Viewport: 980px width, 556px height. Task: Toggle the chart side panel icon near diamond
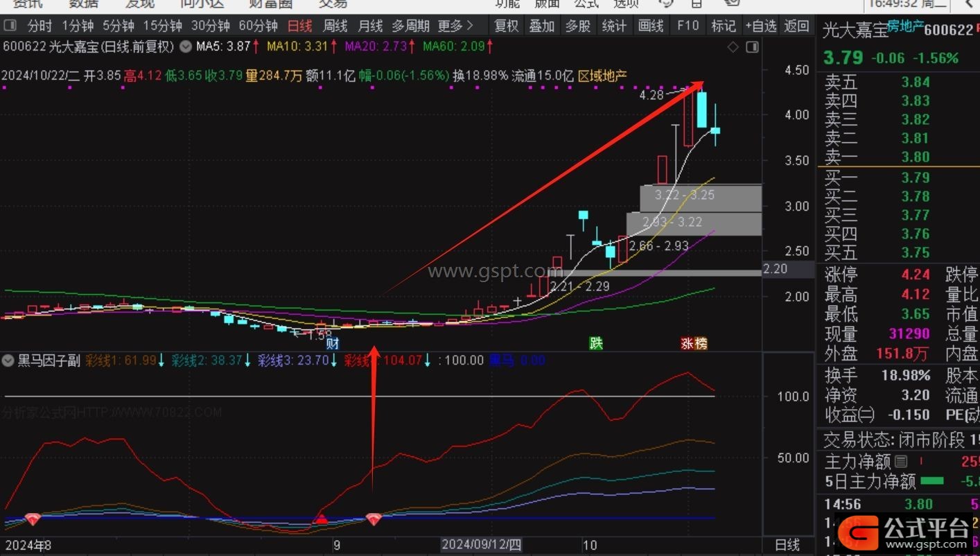click(x=751, y=47)
